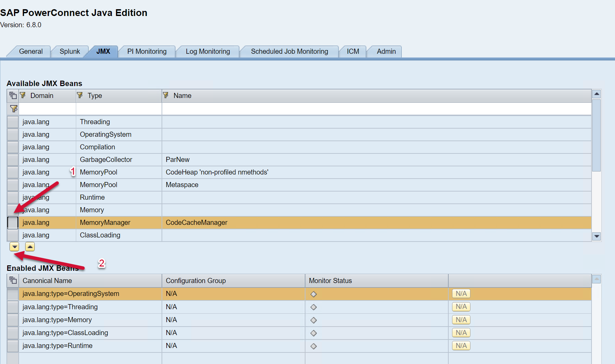This screenshot has height=364, width=615.
Task: Click select-all icon in Available JMX Beans header
Action: click(x=13, y=96)
